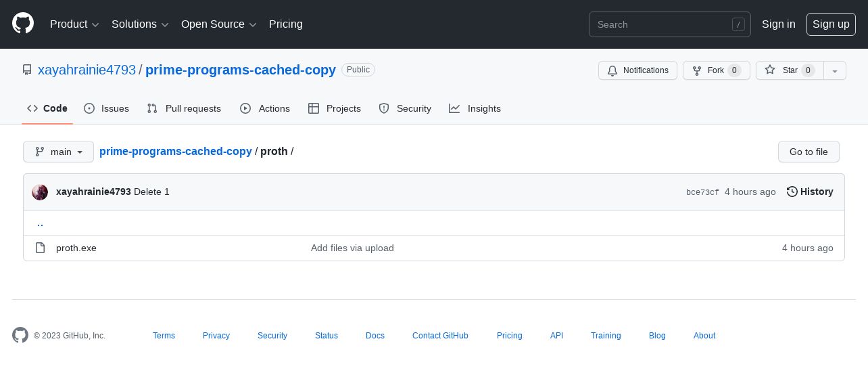Click the Search input field
The image size is (868, 377).
(x=670, y=24)
